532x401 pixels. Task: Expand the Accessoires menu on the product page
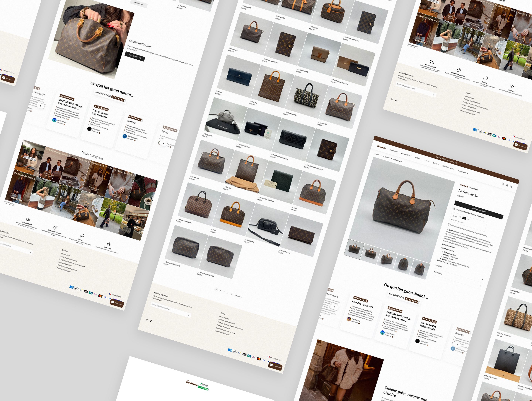coord(463,172)
